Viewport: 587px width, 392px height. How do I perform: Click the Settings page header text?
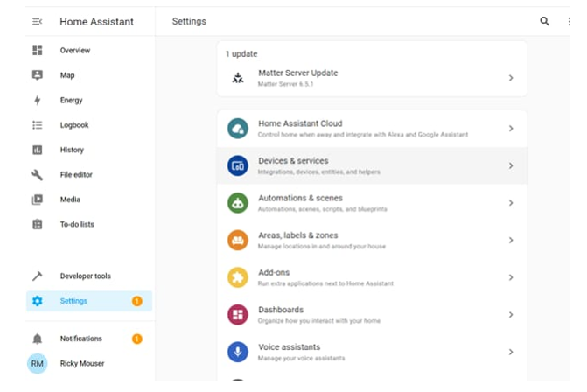189,21
